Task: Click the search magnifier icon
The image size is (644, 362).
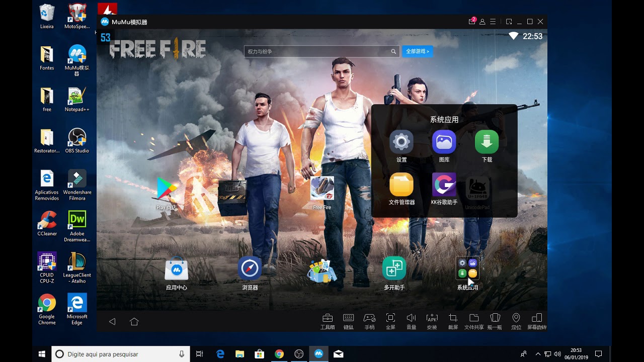Action: click(393, 51)
